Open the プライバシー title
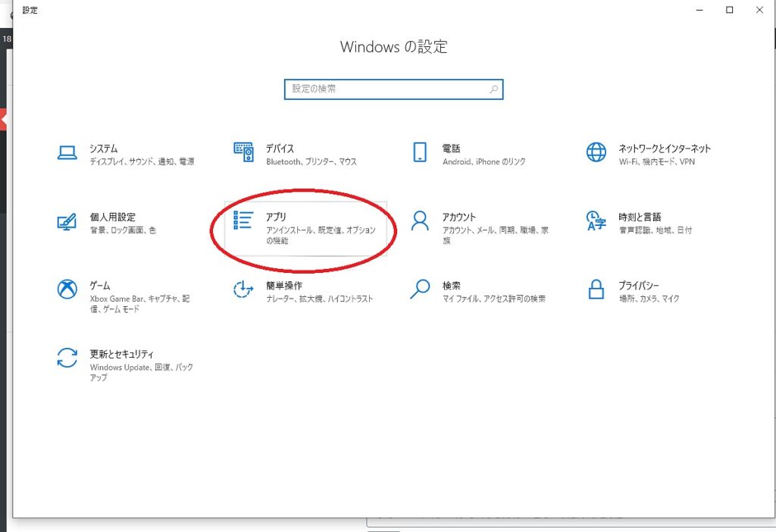Image resolution: width=776 pixels, height=532 pixels. coord(638,286)
